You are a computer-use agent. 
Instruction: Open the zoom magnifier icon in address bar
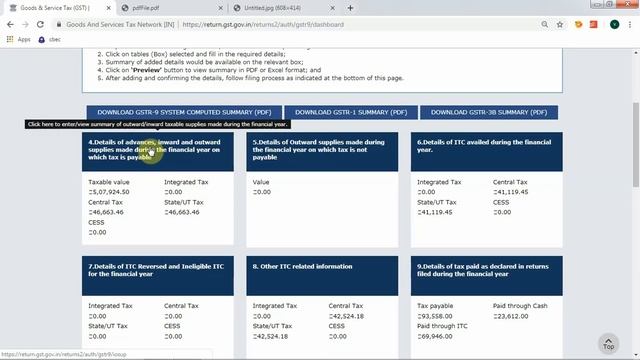point(544,24)
